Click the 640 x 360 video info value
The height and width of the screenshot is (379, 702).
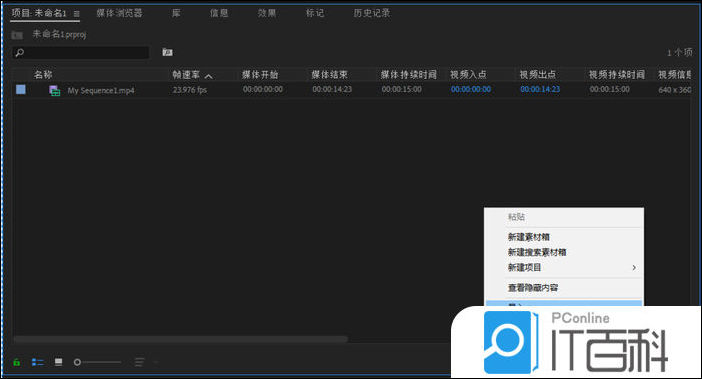pyautogui.click(x=675, y=90)
